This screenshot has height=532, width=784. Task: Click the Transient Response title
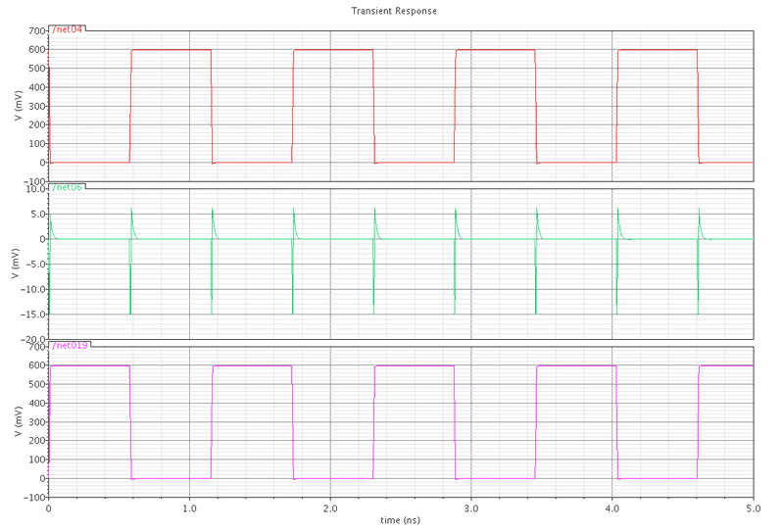pyautogui.click(x=394, y=11)
